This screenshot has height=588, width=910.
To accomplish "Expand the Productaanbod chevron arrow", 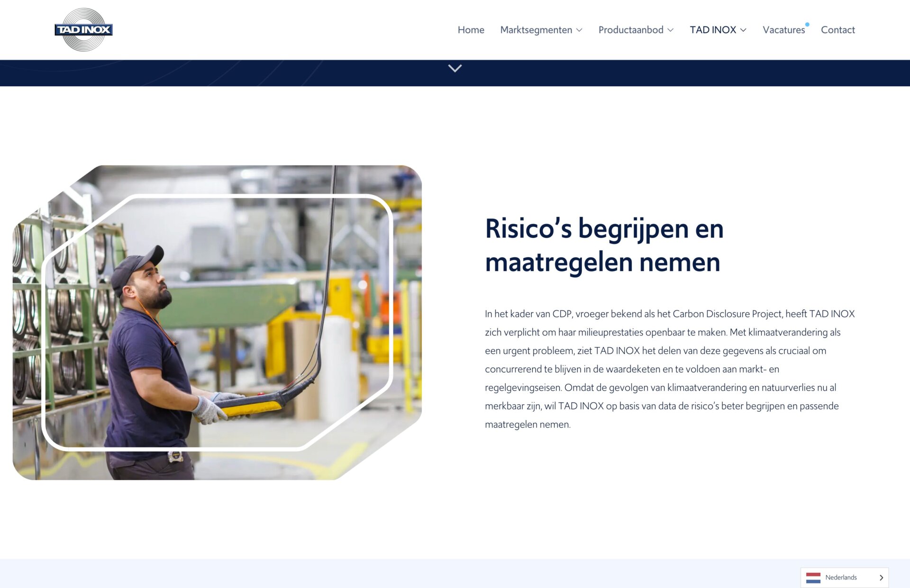I will tap(670, 30).
